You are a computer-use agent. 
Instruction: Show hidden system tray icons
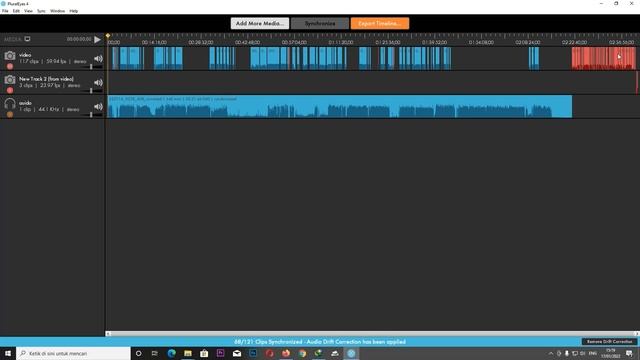pos(551,353)
